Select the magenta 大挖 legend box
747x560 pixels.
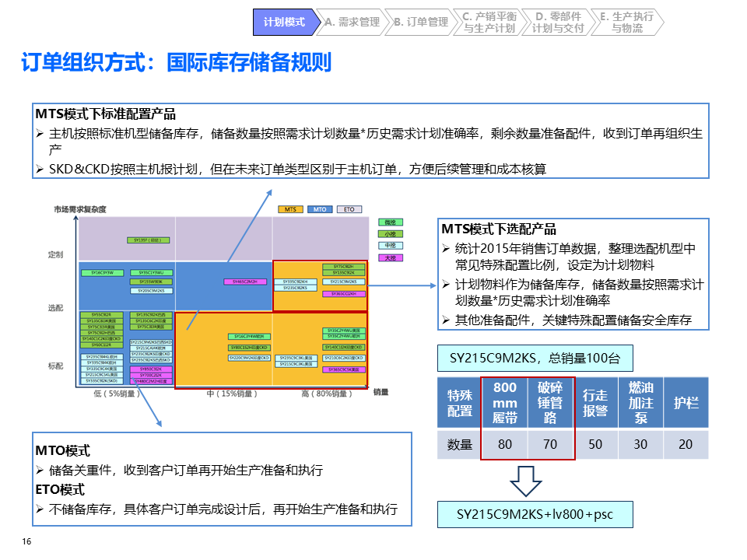click(391, 257)
